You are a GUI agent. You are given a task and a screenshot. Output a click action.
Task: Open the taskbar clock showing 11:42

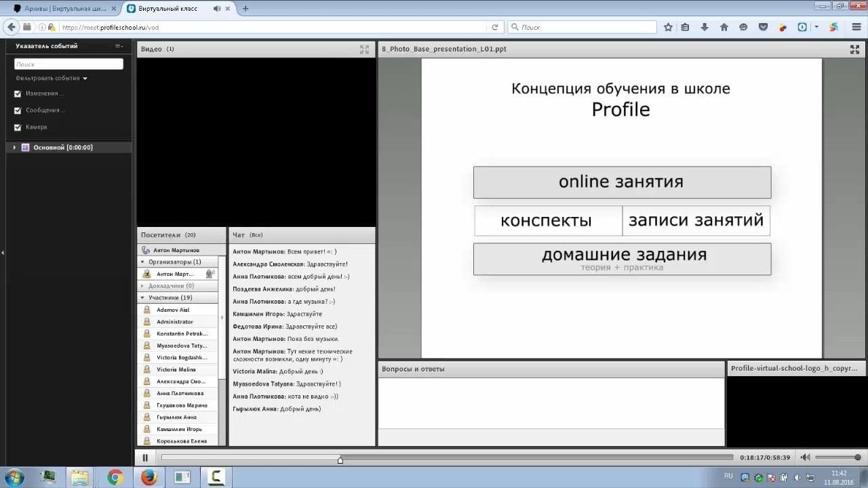(x=840, y=478)
